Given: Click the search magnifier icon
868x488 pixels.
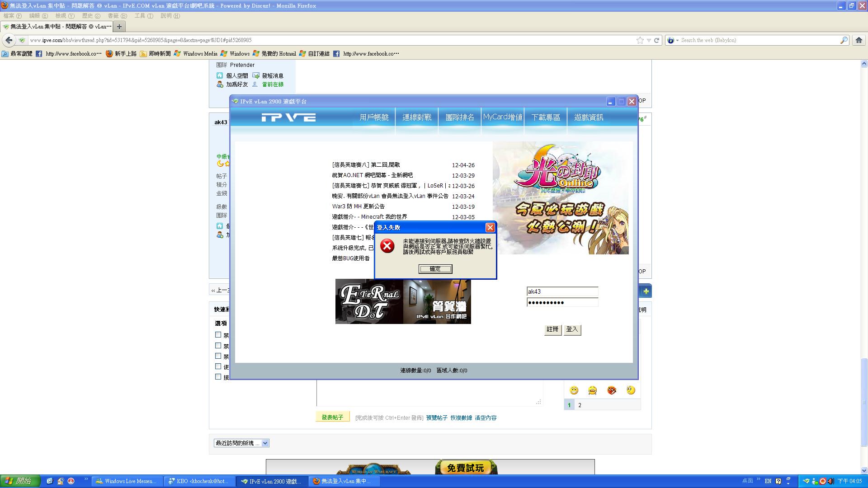Looking at the screenshot, I should click(844, 40).
